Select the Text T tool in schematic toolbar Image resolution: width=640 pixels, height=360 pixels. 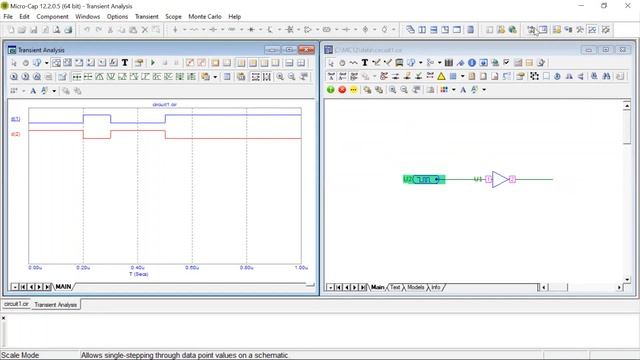click(x=365, y=63)
